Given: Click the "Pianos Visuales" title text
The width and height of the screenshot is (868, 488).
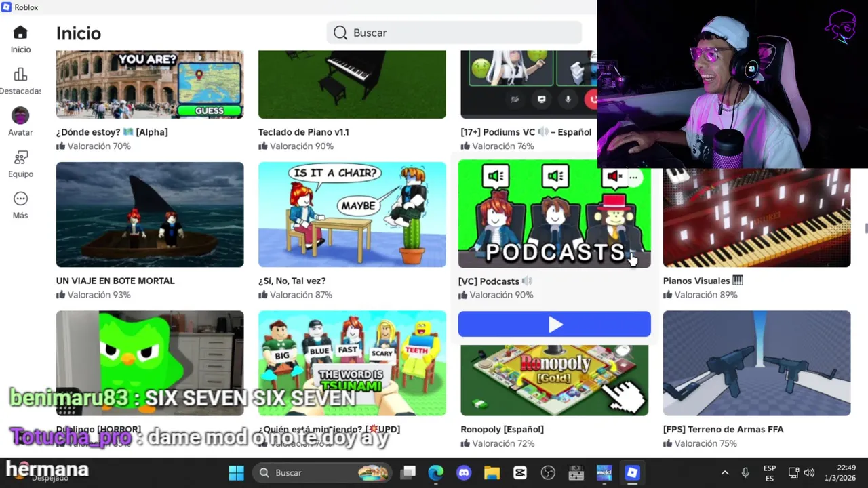Looking at the screenshot, I should tap(696, 281).
